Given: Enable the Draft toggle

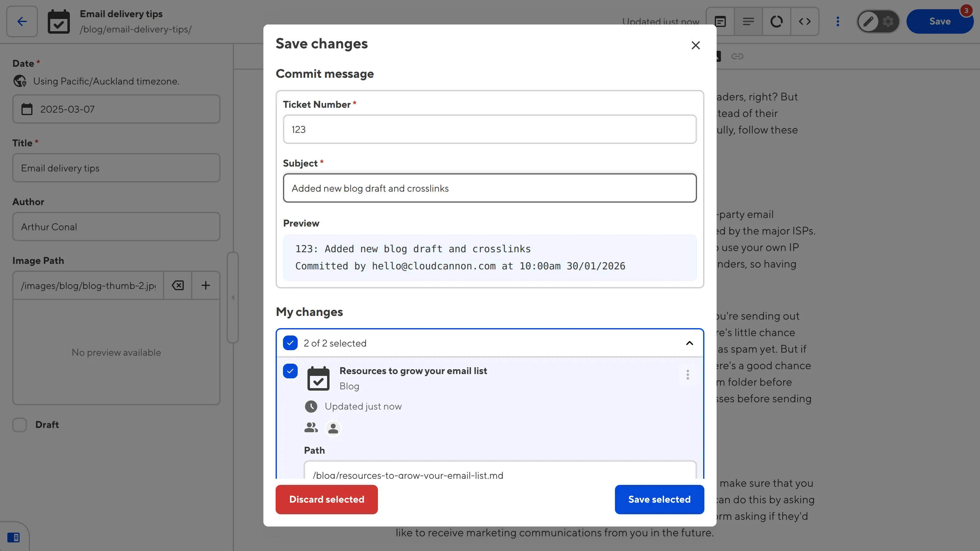Looking at the screenshot, I should click(19, 425).
